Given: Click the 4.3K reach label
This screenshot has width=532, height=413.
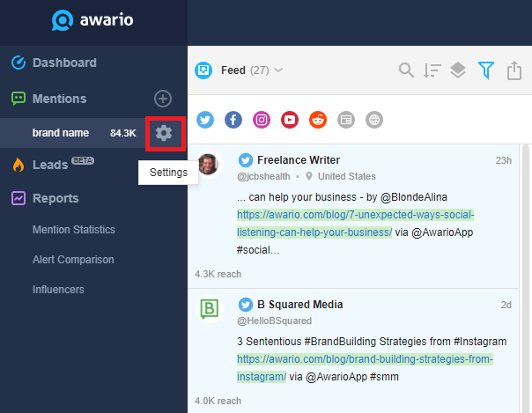Looking at the screenshot, I should pyautogui.click(x=218, y=274).
